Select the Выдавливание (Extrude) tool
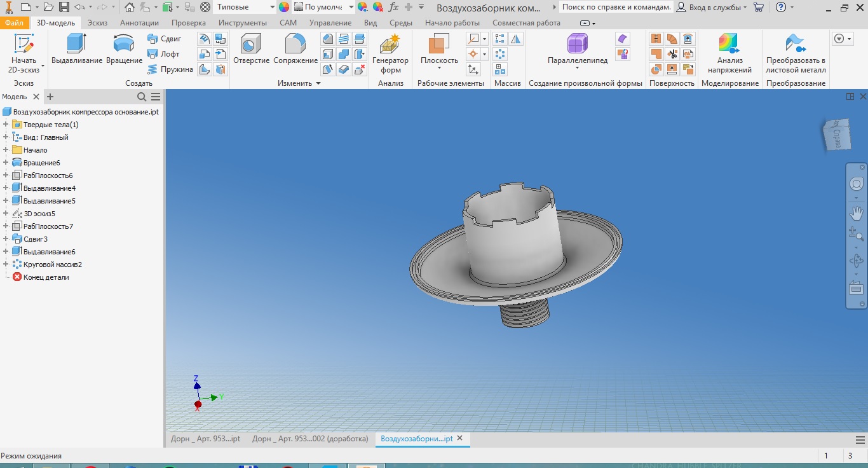This screenshot has width=868, height=468. 76,49
